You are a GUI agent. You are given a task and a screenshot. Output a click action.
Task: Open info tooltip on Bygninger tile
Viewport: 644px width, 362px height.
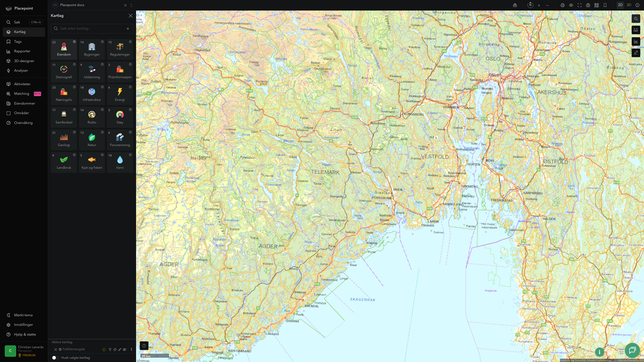click(x=102, y=42)
